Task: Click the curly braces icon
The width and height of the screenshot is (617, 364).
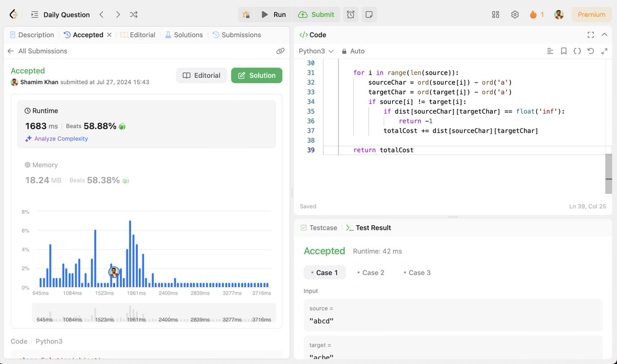Action: 577,51
